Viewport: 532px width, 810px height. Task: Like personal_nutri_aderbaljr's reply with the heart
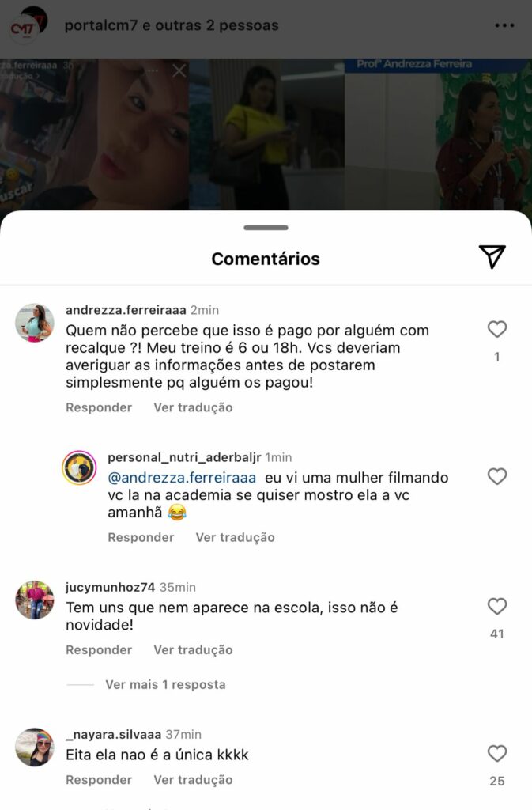[x=497, y=476]
